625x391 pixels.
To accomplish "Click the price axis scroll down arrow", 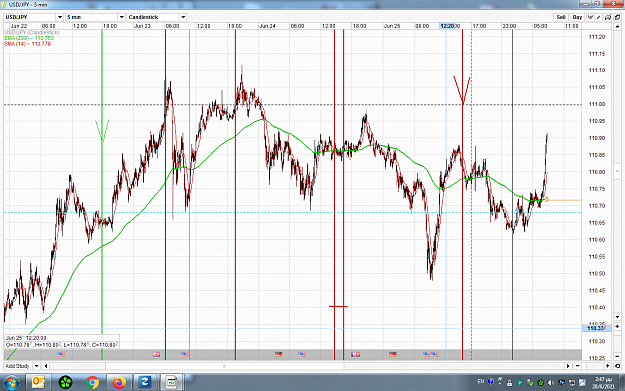I will [x=617, y=317].
